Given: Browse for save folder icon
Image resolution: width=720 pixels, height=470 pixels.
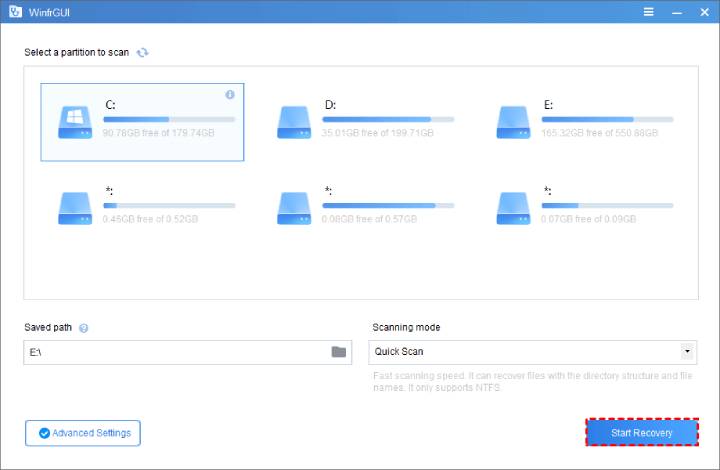Looking at the screenshot, I should pyautogui.click(x=339, y=352).
